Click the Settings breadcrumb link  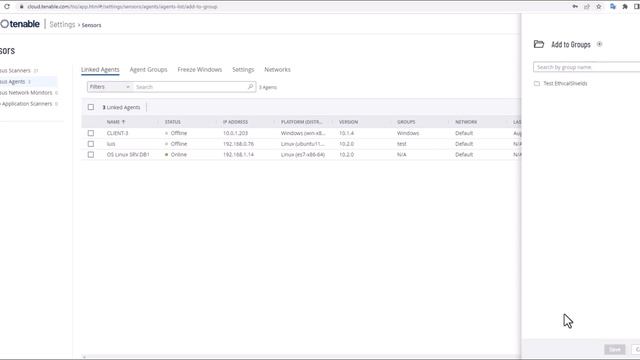point(62,24)
